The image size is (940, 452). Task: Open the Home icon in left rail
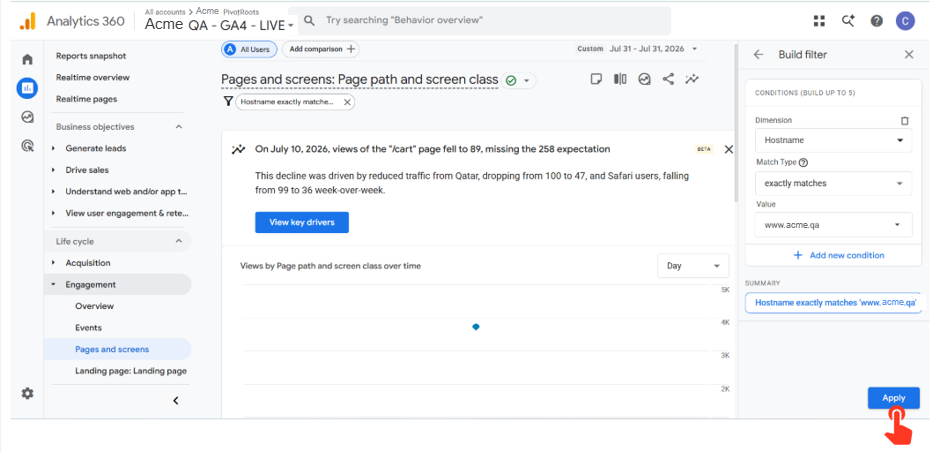click(27, 59)
